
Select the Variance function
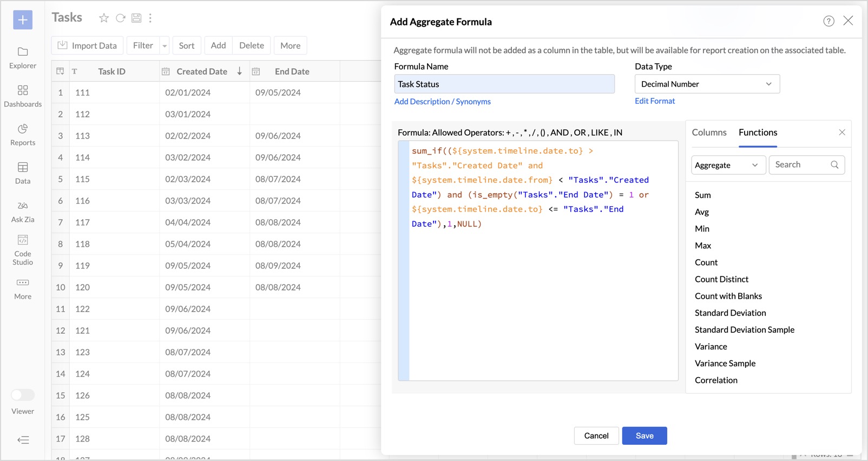pos(711,346)
